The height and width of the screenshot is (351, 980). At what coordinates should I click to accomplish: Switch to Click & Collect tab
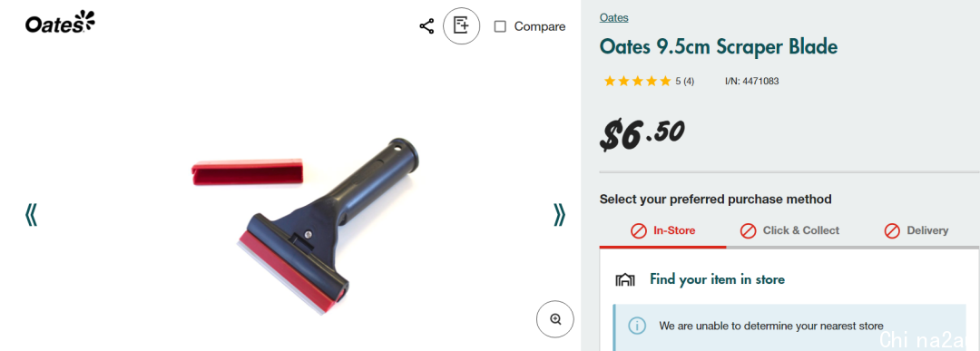pyautogui.click(x=789, y=230)
